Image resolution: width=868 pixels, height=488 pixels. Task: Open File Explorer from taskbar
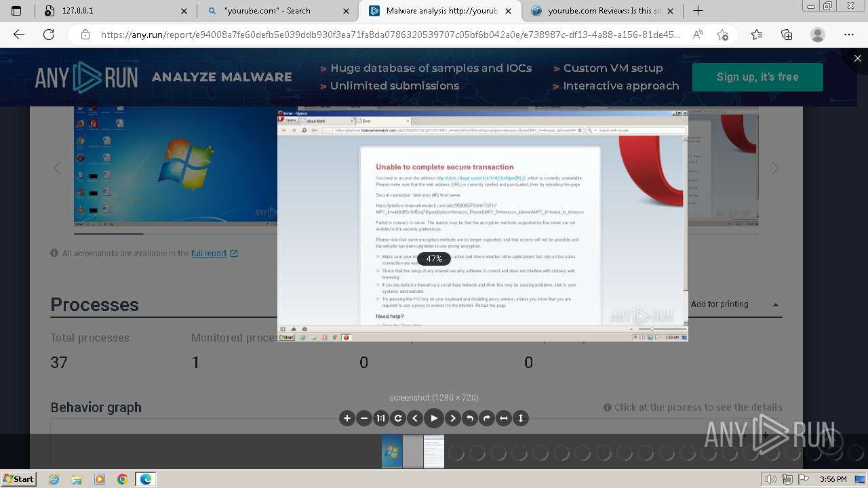pos(77,479)
